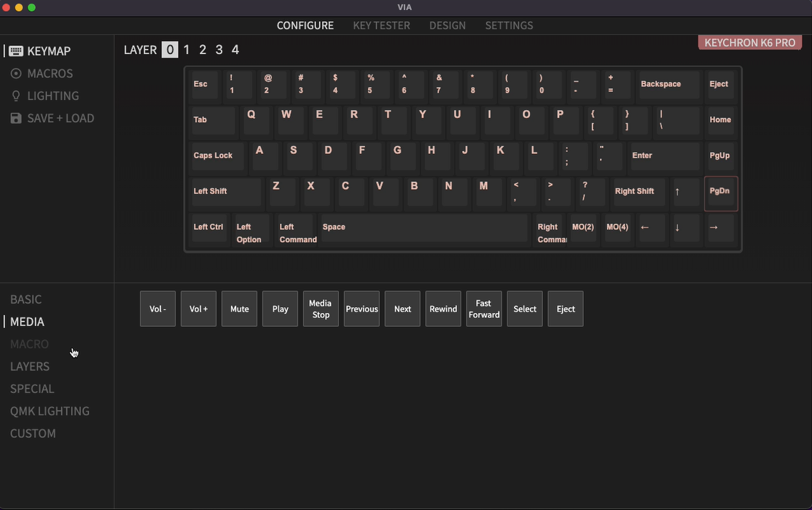
Task: Open the Keymap section in sidebar
Action: [x=48, y=51]
